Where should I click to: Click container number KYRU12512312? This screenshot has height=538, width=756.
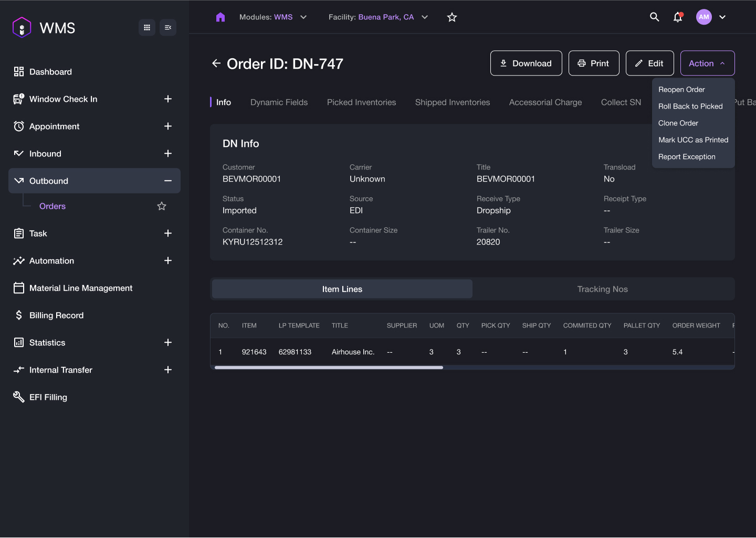(x=253, y=242)
